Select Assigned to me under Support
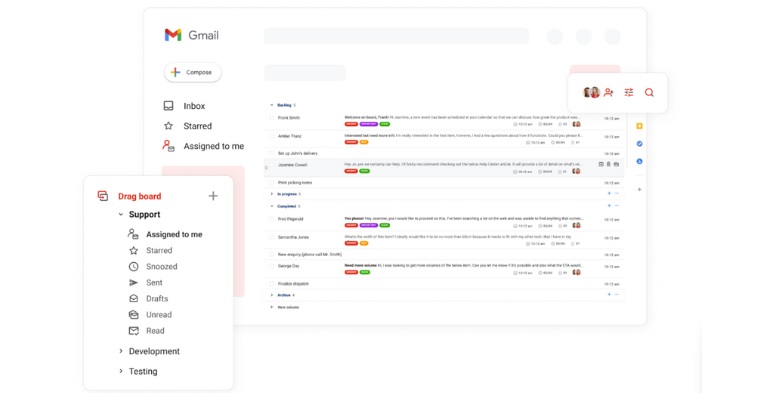Image resolution: width=760 pixels, height=400 pixels. coord(165,234)
